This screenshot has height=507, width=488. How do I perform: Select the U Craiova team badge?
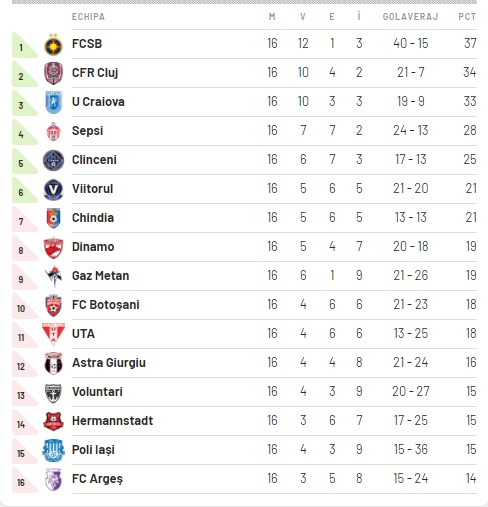click(53, 102)
